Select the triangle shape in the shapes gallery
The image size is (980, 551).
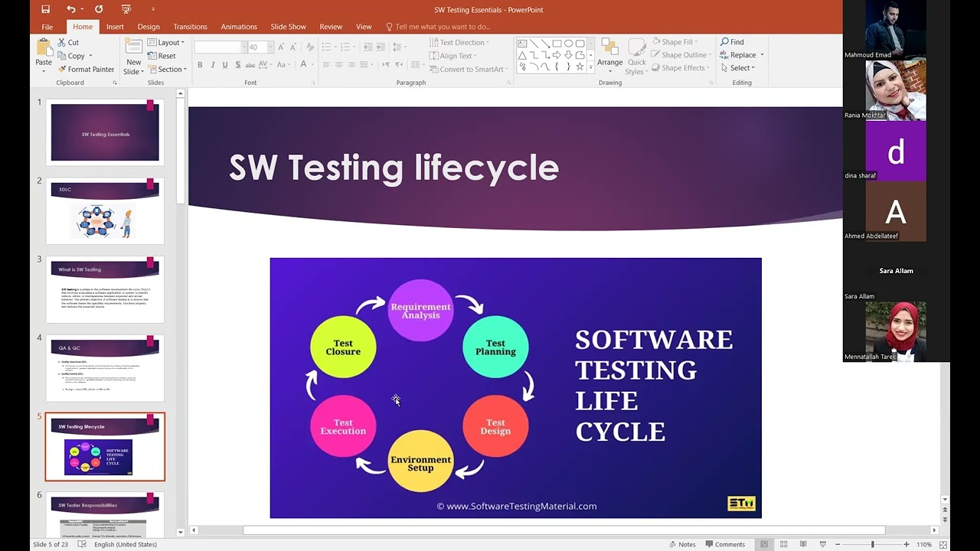[x=522, y=55]
